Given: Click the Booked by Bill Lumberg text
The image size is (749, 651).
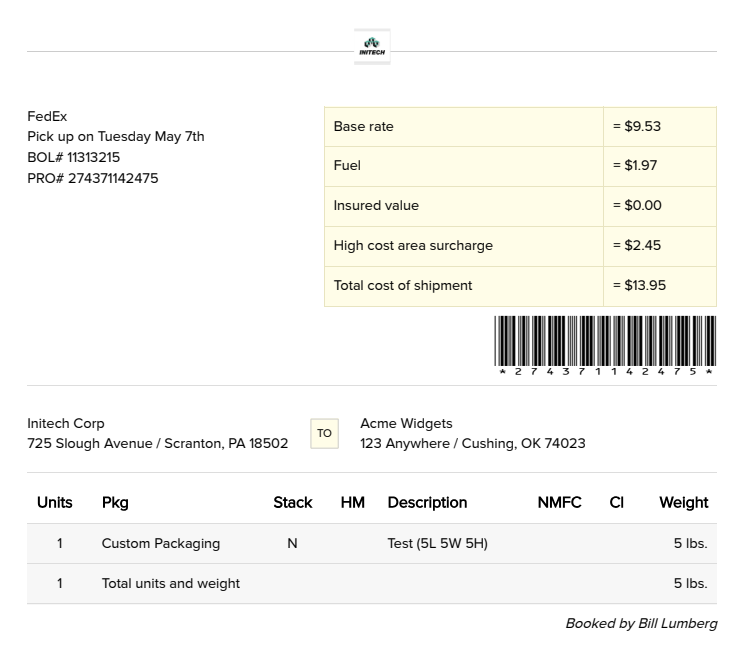Looking at the screenshot, I should [x=641, y=623].
